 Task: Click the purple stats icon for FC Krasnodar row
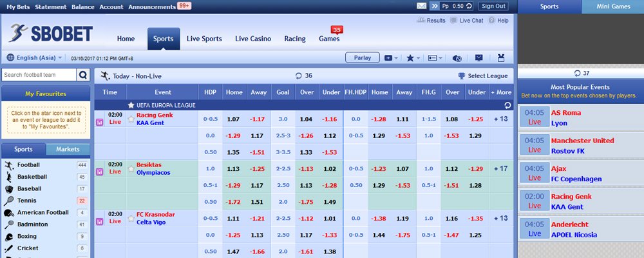99,222
